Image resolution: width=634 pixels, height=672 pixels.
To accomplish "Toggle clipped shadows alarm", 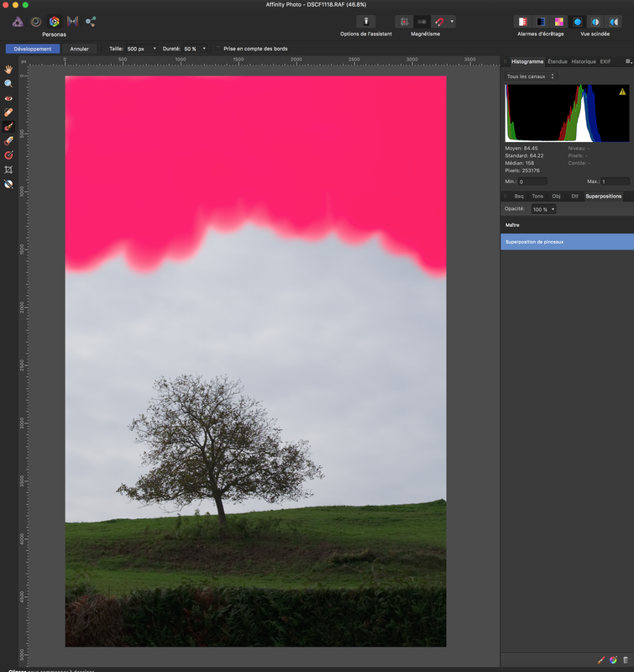I will pyautogui.click(x=541, y=22).
